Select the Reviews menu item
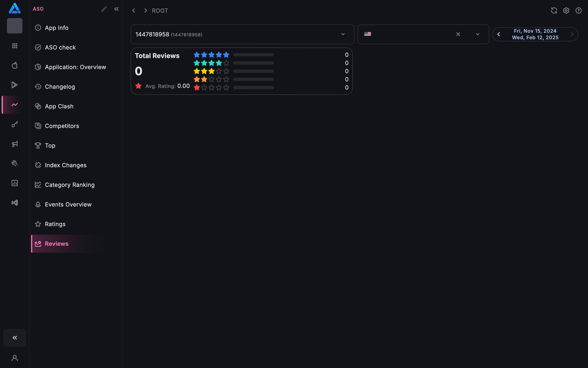Screen dimensions: 588x368 coord(76,244)
